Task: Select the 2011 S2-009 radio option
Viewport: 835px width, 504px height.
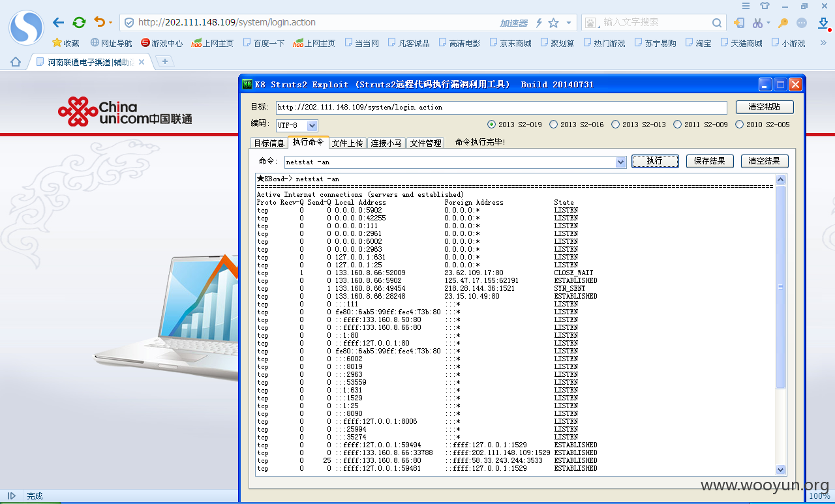Action: [701, 125]
